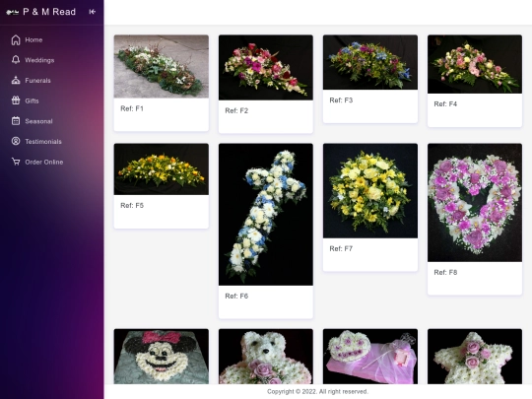Image resolution: width=532 pixels, height=399 pixels.
Task: Open the white star floral tribute image
Action: (475, 357)
